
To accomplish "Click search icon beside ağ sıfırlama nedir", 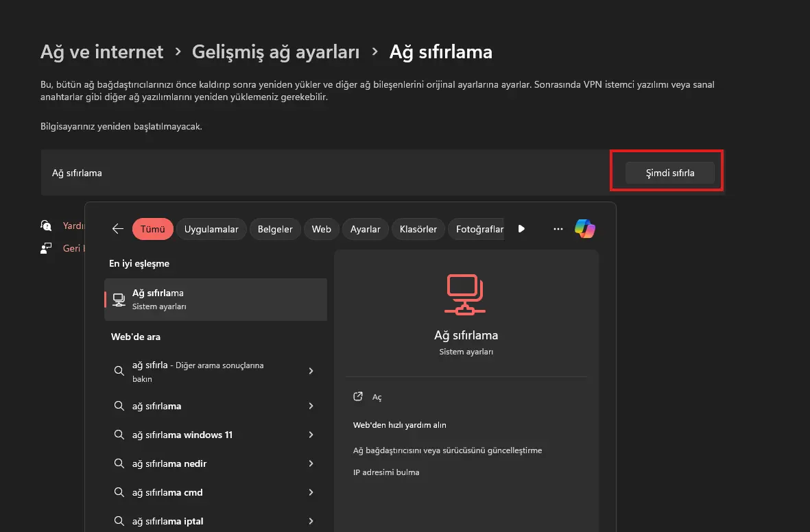I will coord(119,463).
